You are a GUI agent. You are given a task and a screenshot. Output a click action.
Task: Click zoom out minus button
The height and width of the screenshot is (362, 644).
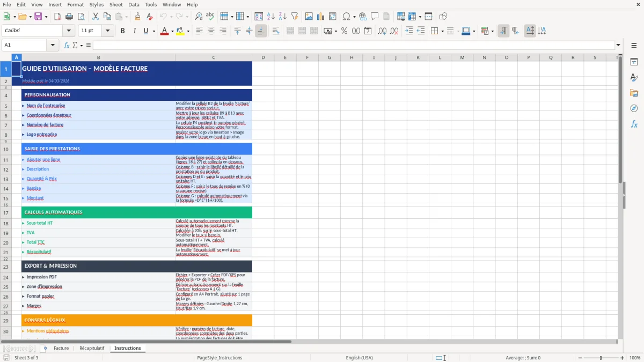point(580,358)
